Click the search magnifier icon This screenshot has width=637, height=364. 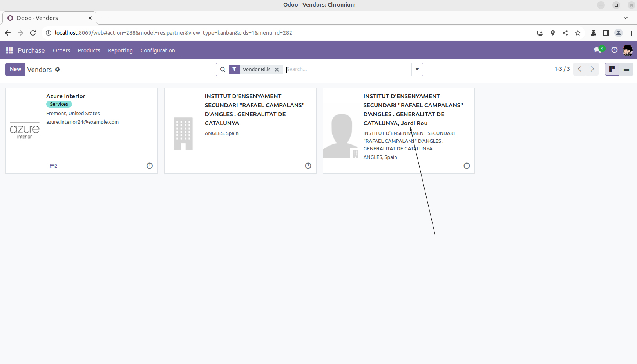tap(223, 70)
